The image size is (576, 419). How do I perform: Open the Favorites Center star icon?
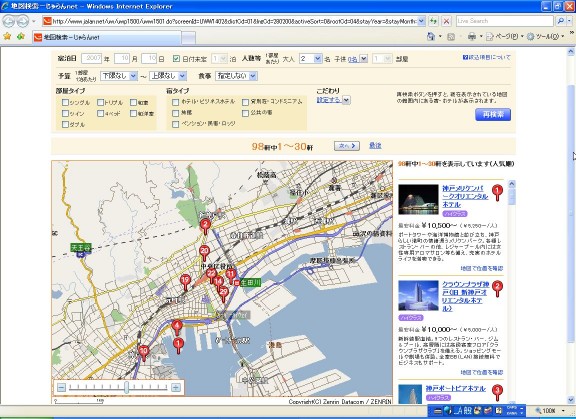coord(7,36)
